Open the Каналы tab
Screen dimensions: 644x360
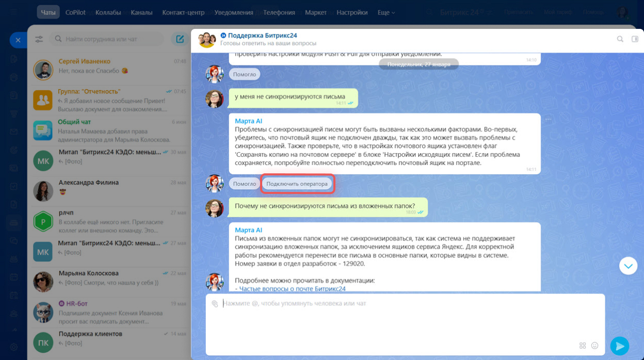coord(141,12)
